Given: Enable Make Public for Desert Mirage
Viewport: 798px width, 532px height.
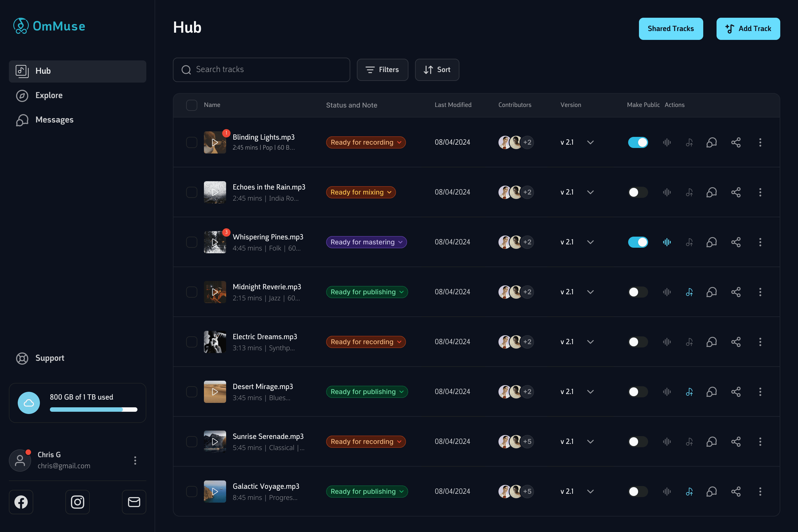Looking at the screenshot, I should coord(638,392).
